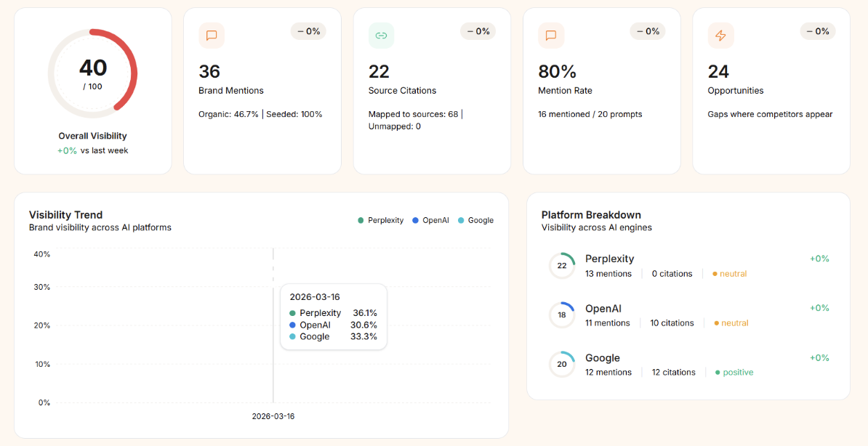Click the Opportunities label
Image resolution: width=868 pixels, height=446 pixels.
click(x=736, y=90)
